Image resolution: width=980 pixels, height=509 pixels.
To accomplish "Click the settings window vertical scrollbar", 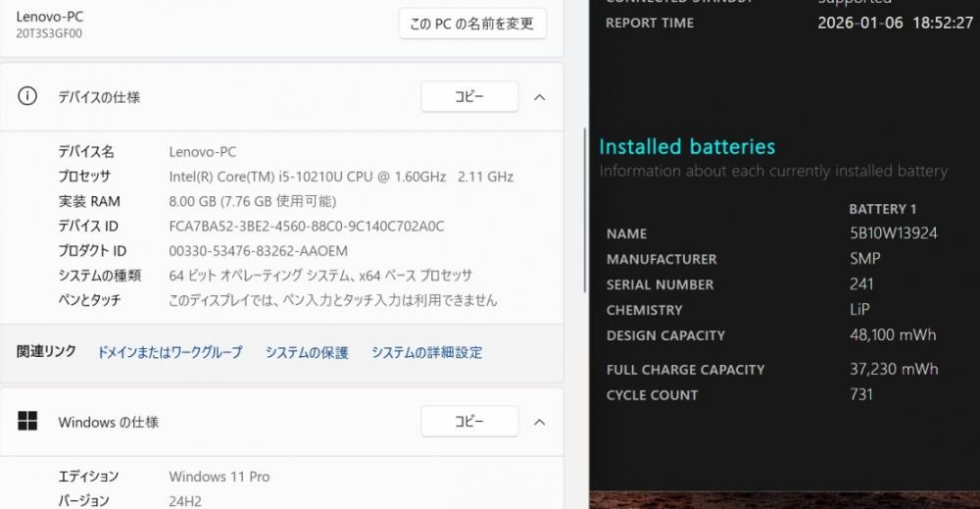I will (585, 210).
